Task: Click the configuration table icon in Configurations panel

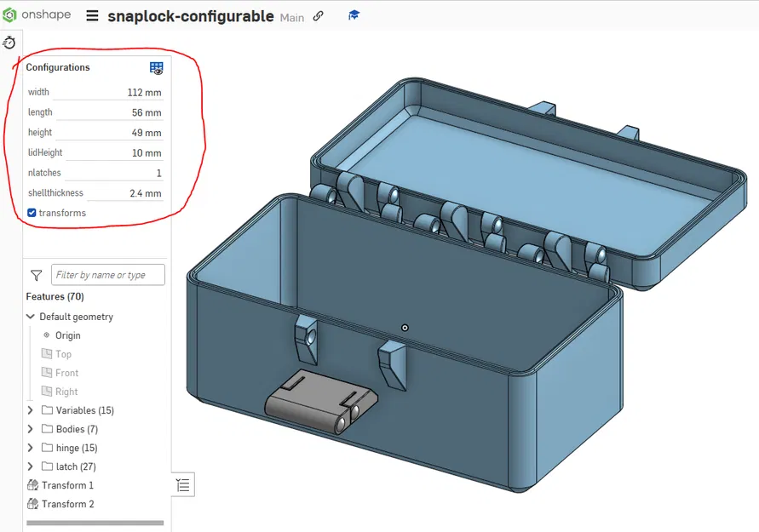Action: (x=155, y=67)
